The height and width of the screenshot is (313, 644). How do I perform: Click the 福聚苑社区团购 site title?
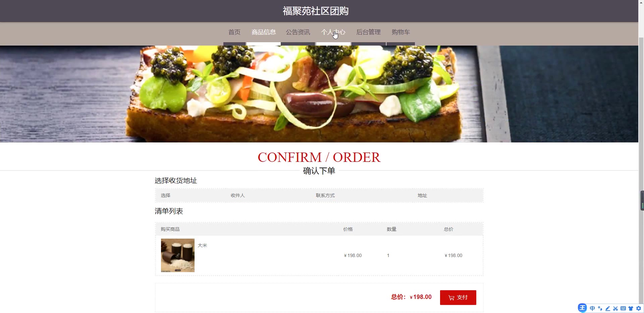pos(316,11)
